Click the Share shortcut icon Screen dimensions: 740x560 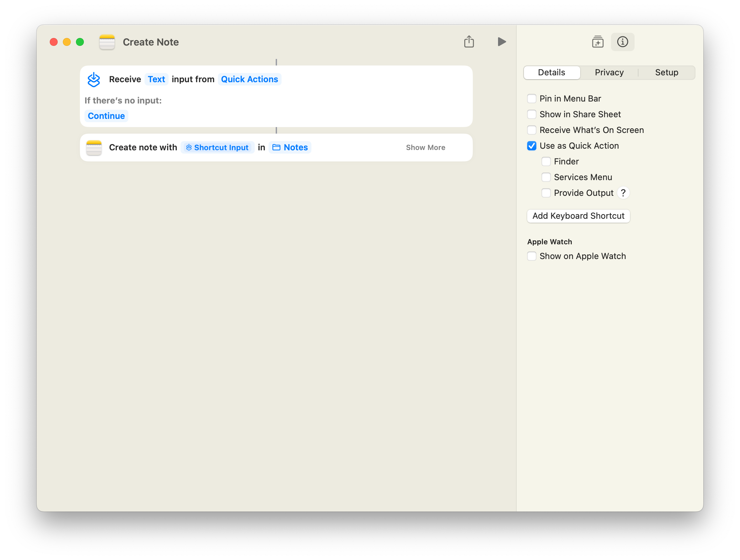tap(469, 42)
